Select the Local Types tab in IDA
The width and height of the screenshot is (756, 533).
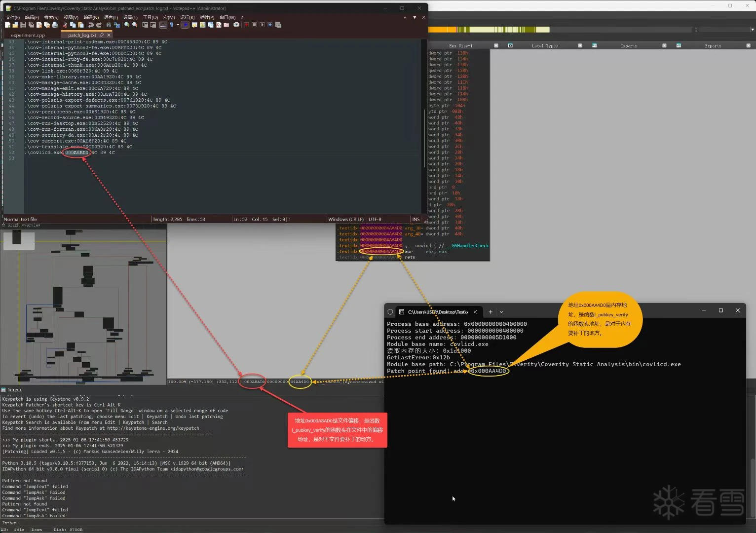point(545,45)
